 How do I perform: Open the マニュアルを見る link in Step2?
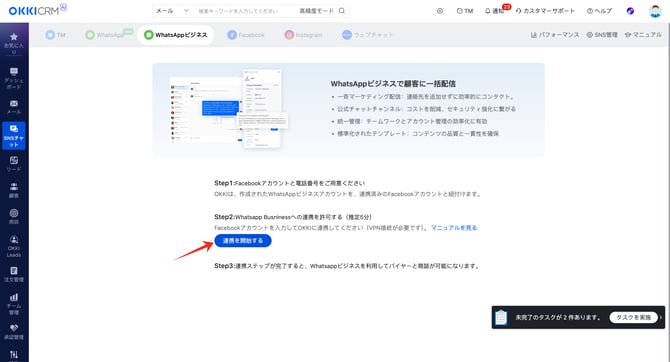point(454,228)
